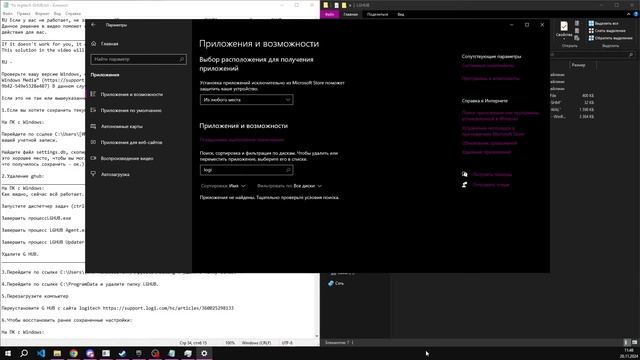
Task: Open first link under Сопутствующие параметры
Action: [488, 65]
